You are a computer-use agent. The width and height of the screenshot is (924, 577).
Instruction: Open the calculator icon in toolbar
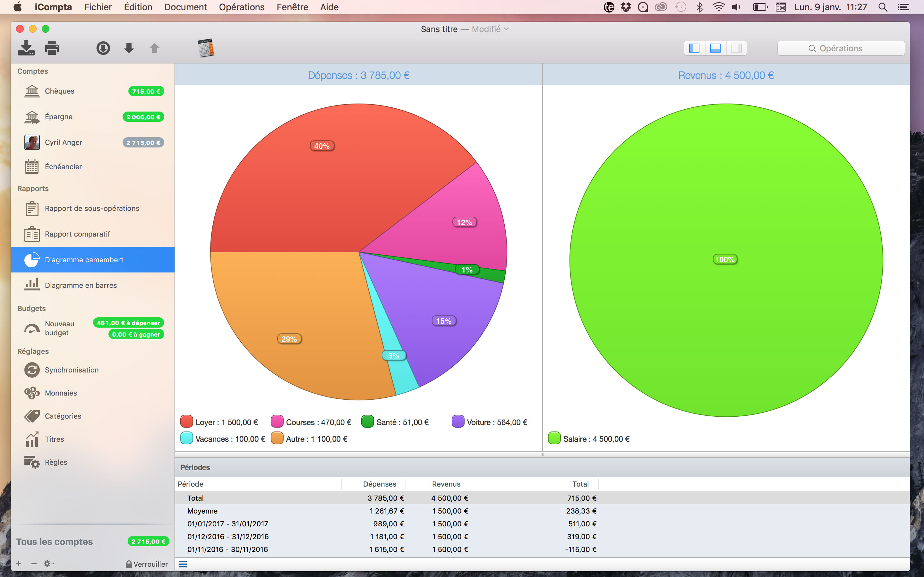206,48
